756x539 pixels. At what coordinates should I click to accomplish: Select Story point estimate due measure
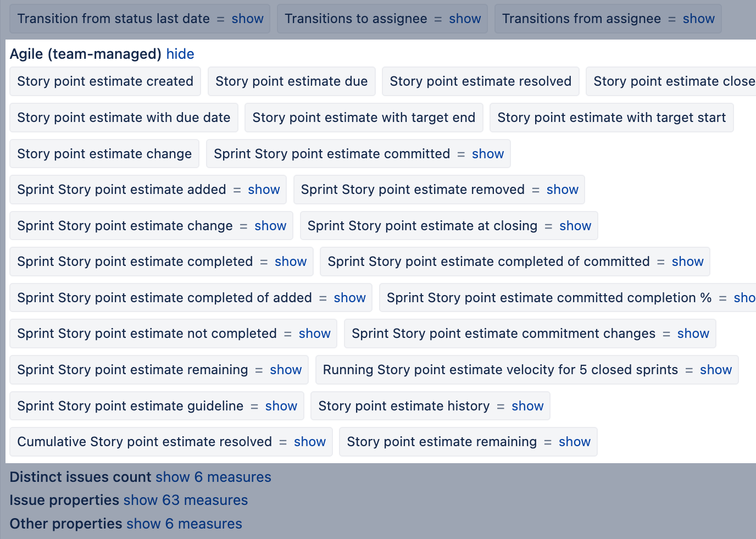coord(291,81)
